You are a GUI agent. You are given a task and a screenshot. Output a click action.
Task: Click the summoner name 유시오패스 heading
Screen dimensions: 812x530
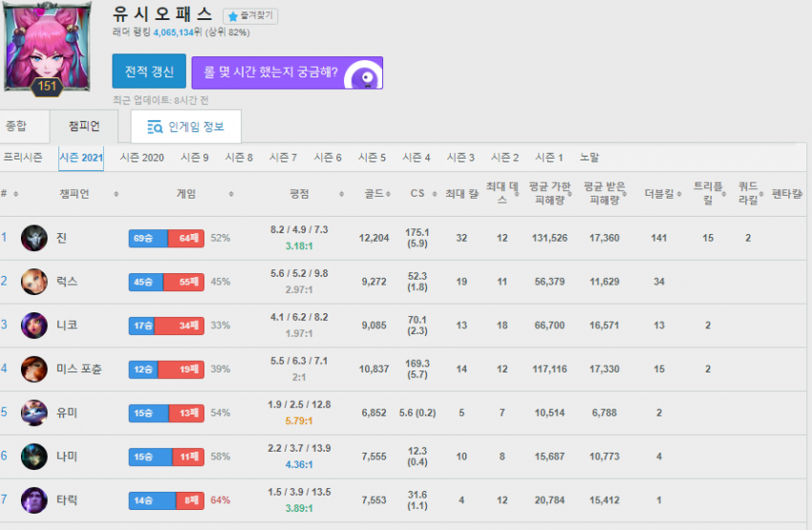click(162, 13)
